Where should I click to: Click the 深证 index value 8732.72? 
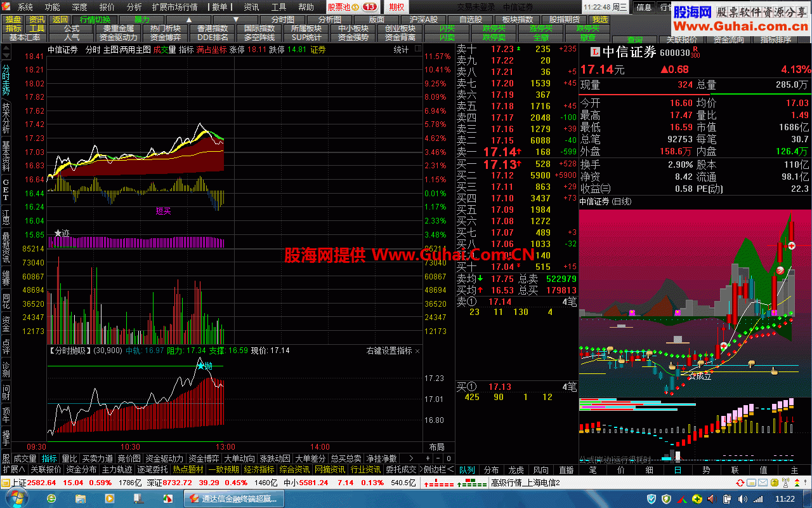177,483
